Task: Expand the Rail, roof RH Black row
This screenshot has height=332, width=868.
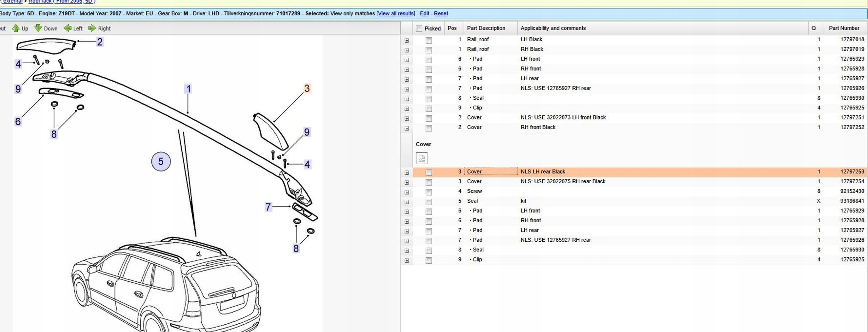Action: [407, 50]
